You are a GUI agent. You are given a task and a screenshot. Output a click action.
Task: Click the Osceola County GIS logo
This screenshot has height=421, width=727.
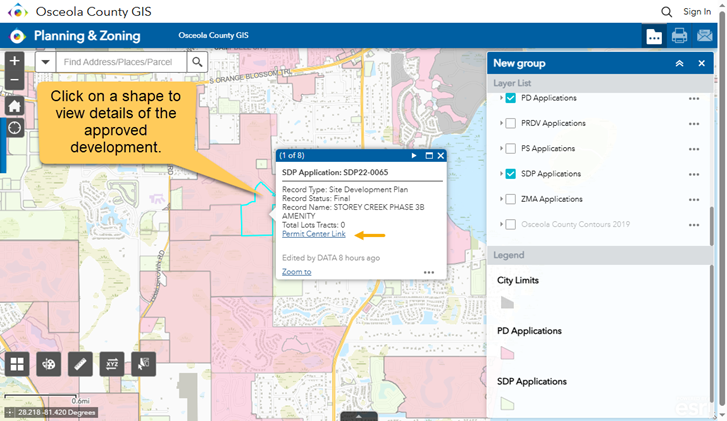tap(18, 11)
